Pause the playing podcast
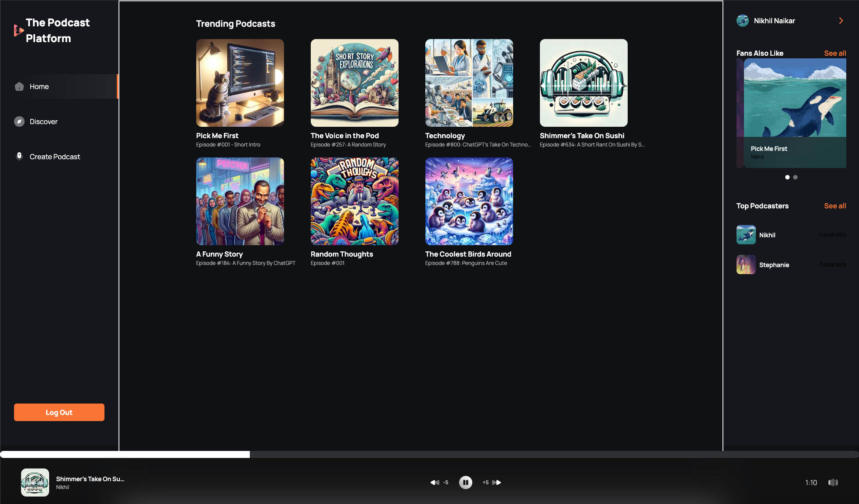Image resolution: width=859 pixels, height=504 pixels. (x=466, y=483)
